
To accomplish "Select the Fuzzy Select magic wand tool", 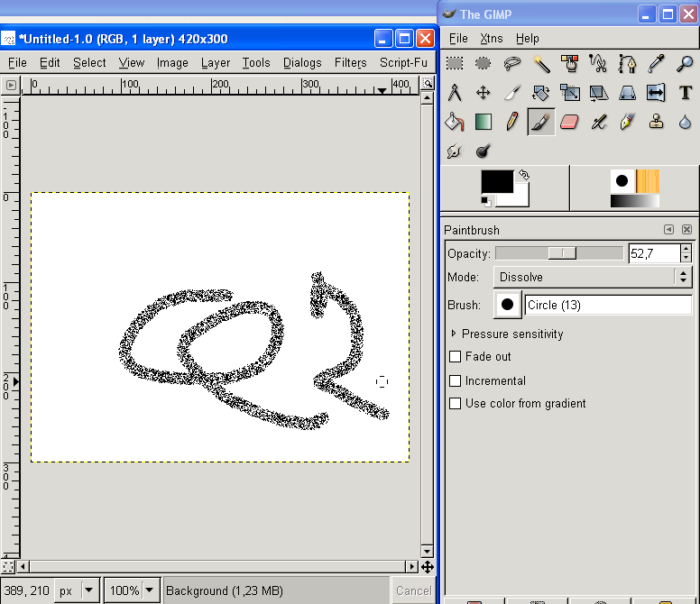I will [x=541, y=63].
